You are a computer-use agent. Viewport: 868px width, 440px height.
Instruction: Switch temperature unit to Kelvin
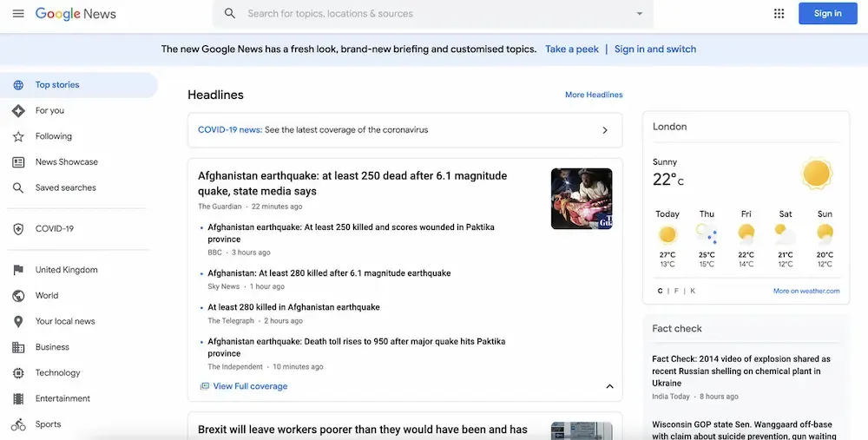point(693,291)
